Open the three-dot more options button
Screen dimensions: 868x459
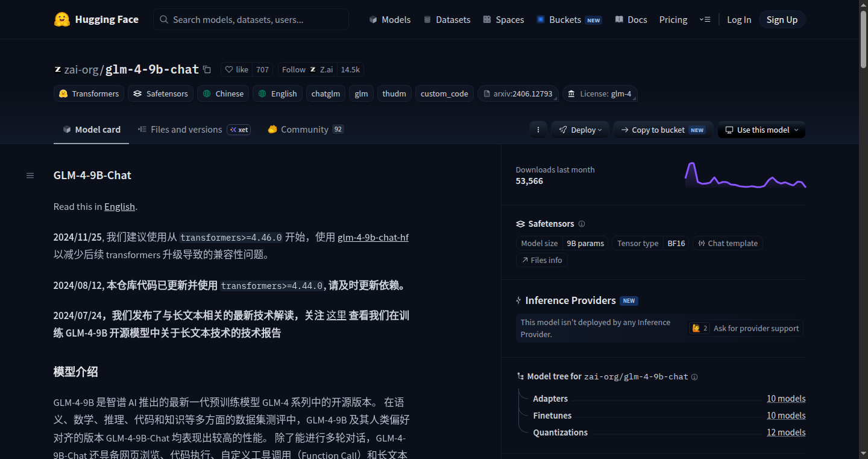538,130
